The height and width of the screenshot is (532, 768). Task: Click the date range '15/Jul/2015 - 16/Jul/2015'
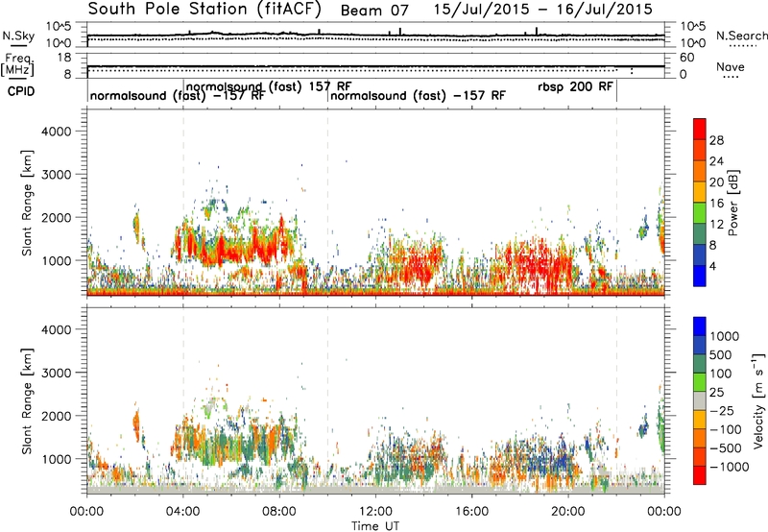click(542, 10)
